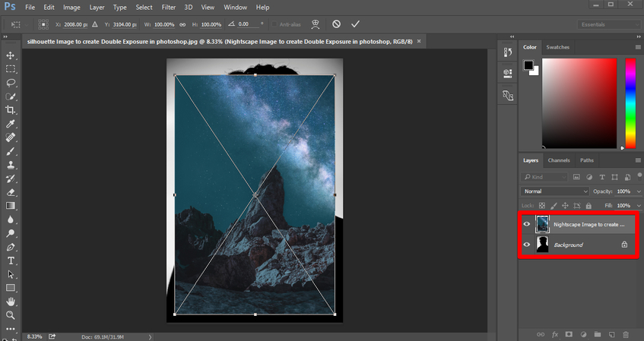
Task: Select the Spot Healing Brush tool
Action: tap(11, 137)
